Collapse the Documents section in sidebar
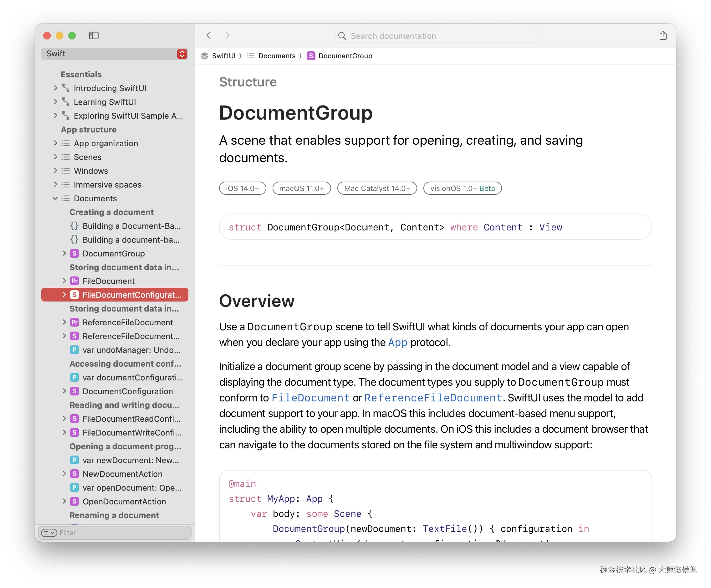 55,199
